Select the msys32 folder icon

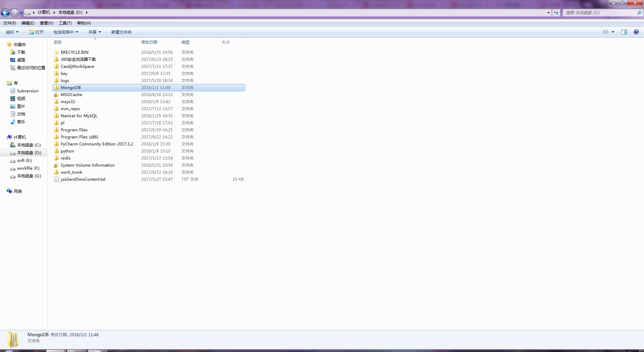point(57,101)
